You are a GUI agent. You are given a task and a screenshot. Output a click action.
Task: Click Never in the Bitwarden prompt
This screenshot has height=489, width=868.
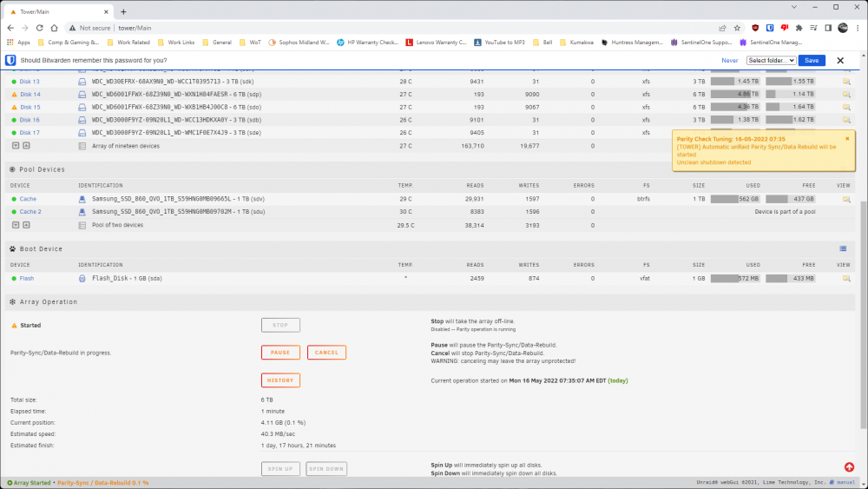[730, 60]
